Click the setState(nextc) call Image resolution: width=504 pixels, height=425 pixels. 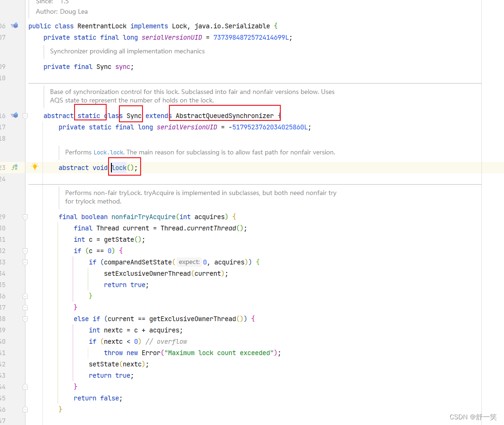117,364
